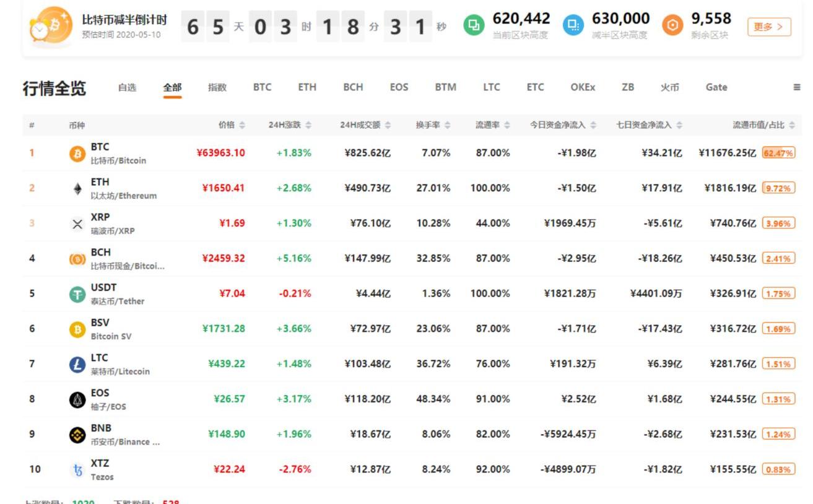Click the Ethereum diamond icon
This screenshot has height=504, width=813.
click(x=77, y=189)
